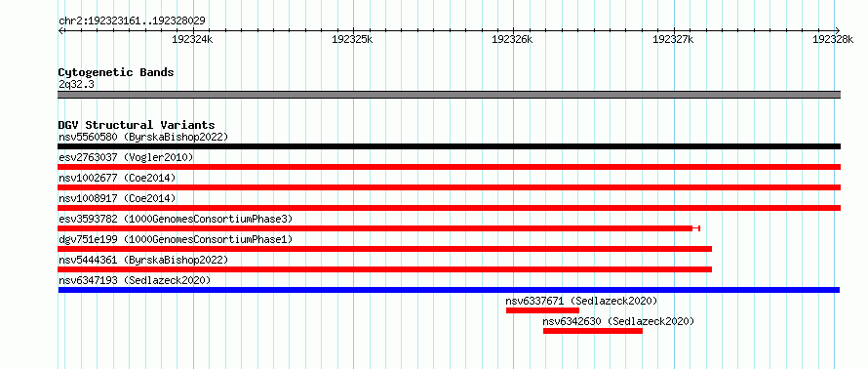
Task: Open the nsv5444361 (ByrskaBishop2022) variant bar
Action: tap(384, 269)
